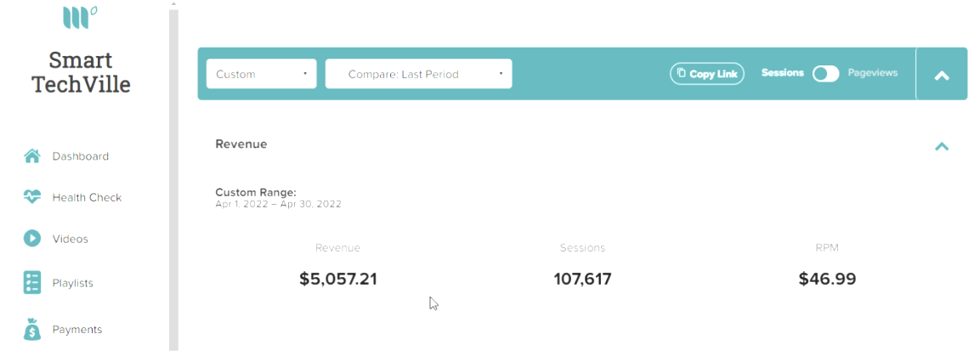
Task: Select the Videos menu label
Action: (70, 239)
